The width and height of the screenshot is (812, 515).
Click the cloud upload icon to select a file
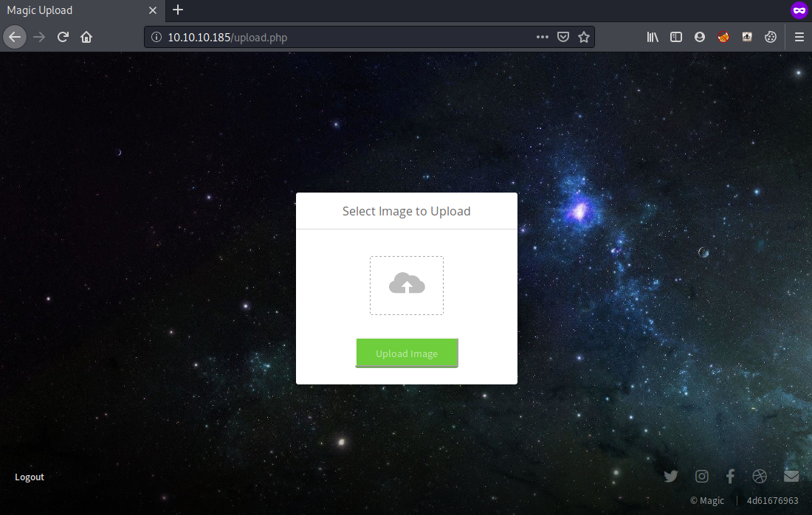point(407,284)
